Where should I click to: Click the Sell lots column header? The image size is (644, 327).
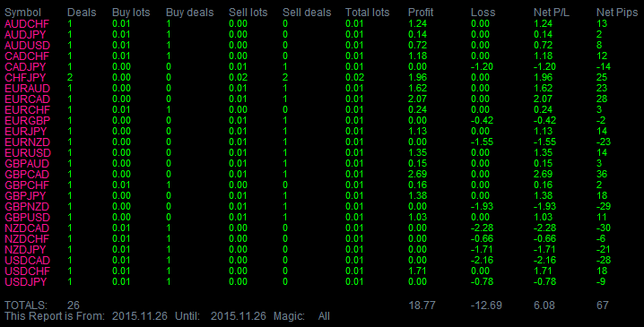(x=248, y=13)
